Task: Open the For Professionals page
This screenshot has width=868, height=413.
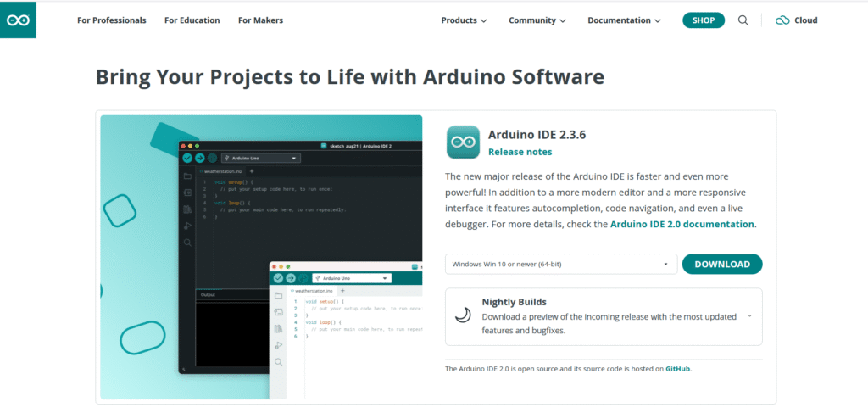Action: tap(112, 20)
